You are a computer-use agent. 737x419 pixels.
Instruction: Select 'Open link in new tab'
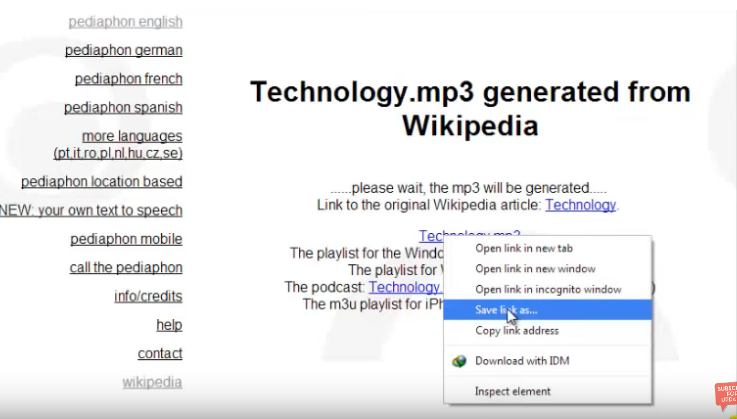tap(523, 248)
